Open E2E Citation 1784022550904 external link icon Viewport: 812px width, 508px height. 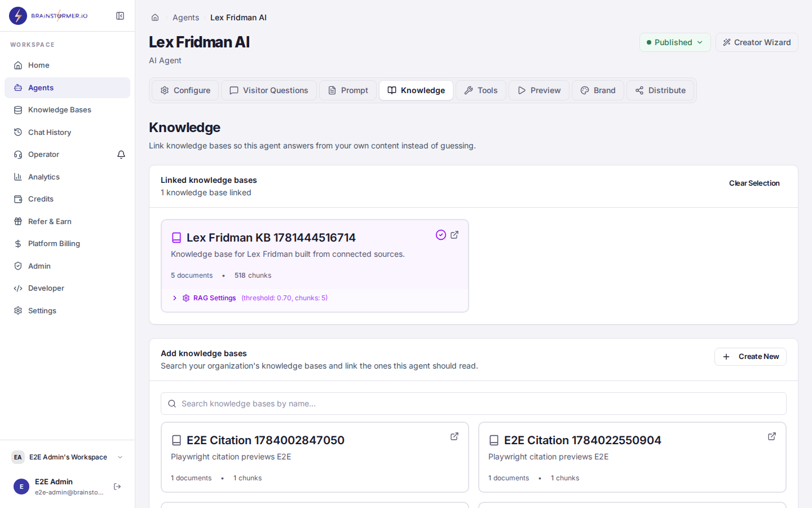[772, 436]
